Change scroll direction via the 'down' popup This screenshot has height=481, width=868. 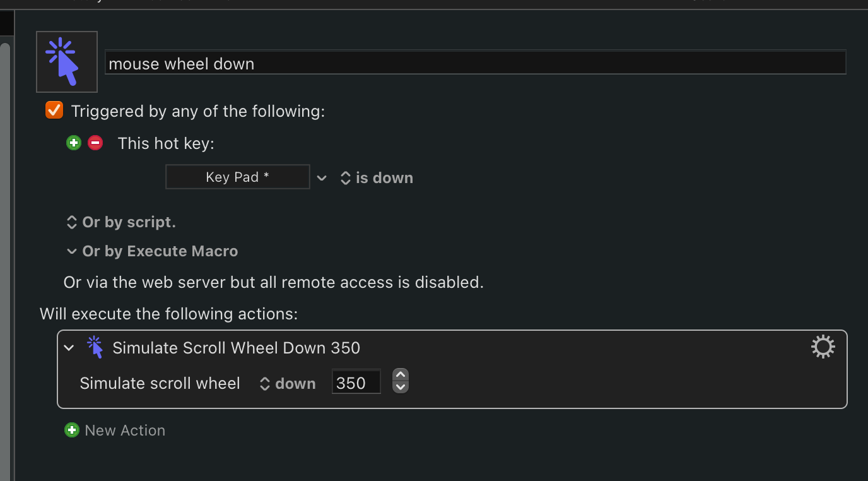tap(288, 383)
